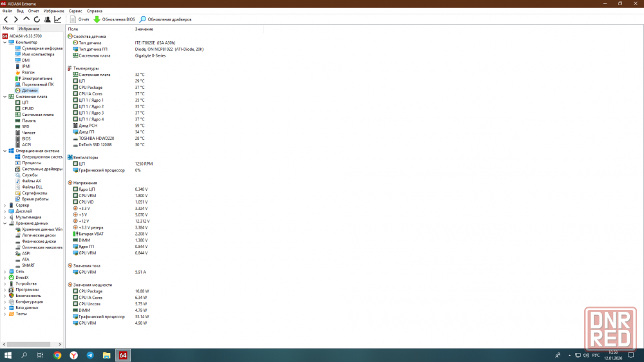Click the Значение column header

pos(144,29)
